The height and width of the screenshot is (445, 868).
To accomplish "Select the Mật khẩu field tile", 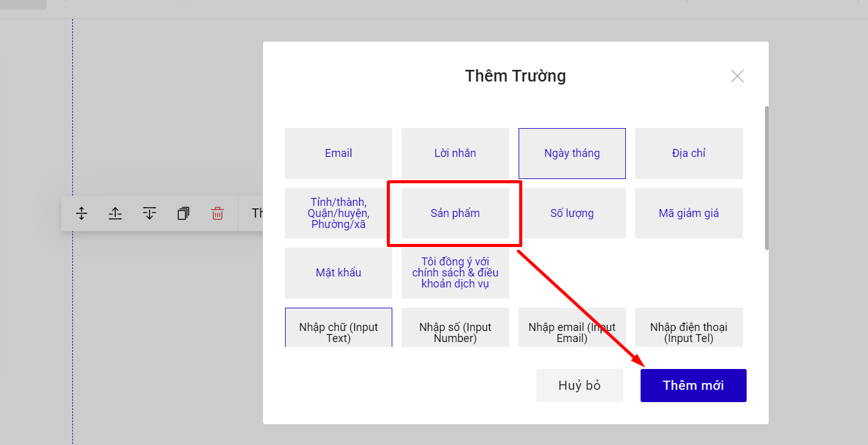I will [x=338, y=273].
